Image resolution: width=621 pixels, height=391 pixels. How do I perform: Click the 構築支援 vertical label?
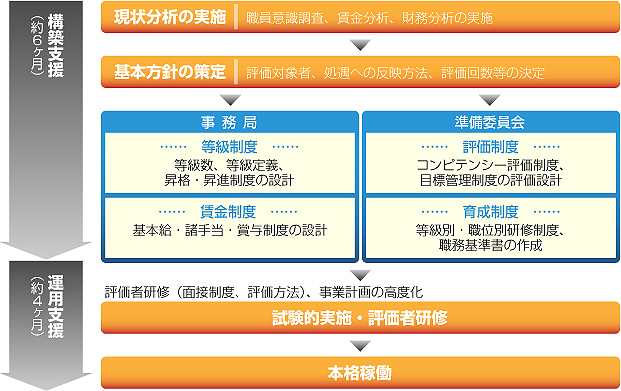click(x=55, y=46)
